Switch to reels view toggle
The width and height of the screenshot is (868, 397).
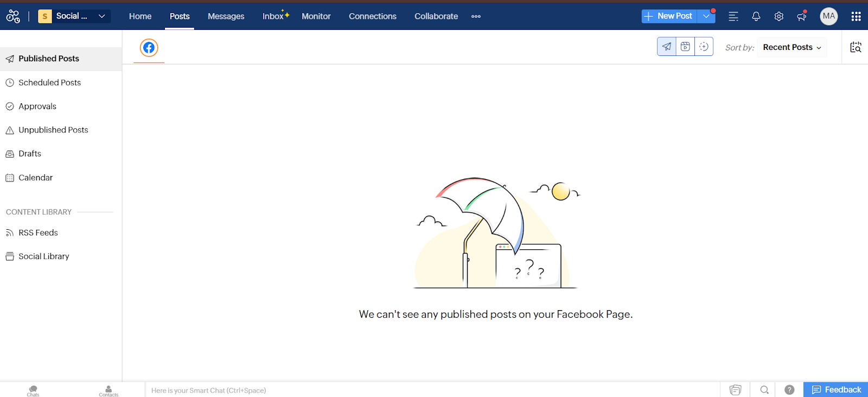685,47
